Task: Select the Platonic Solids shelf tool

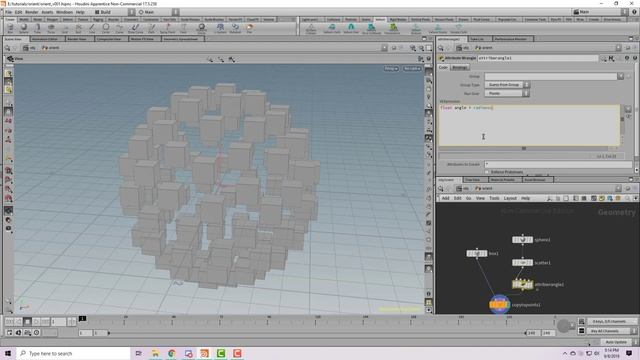Action: [201, 28]
